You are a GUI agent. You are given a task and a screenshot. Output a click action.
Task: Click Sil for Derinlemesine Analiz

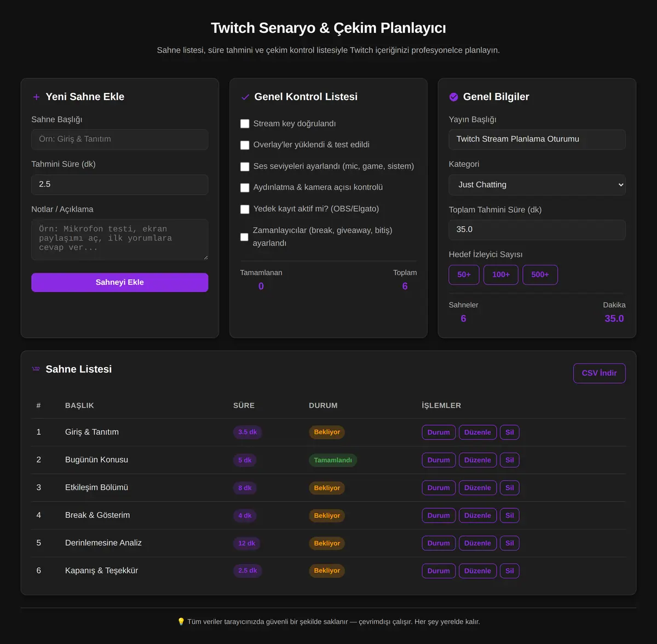pyautogui.click(x=510, y=543)
